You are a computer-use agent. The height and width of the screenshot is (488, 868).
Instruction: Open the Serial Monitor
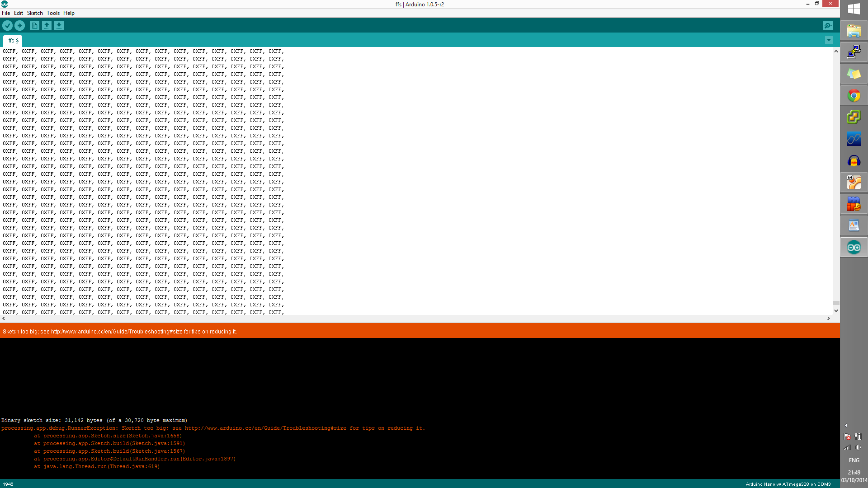pos(828,26)
